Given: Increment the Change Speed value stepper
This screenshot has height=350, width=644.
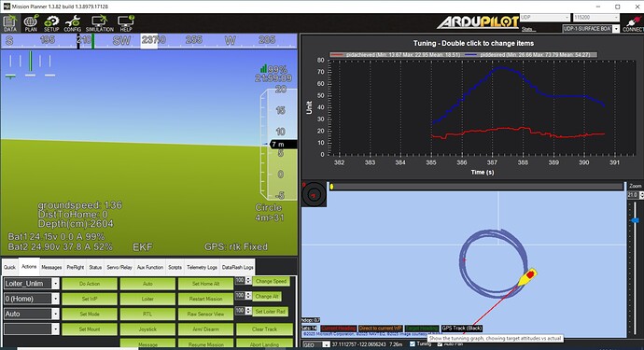Looking at the screenshot, I should coord(248,278).
